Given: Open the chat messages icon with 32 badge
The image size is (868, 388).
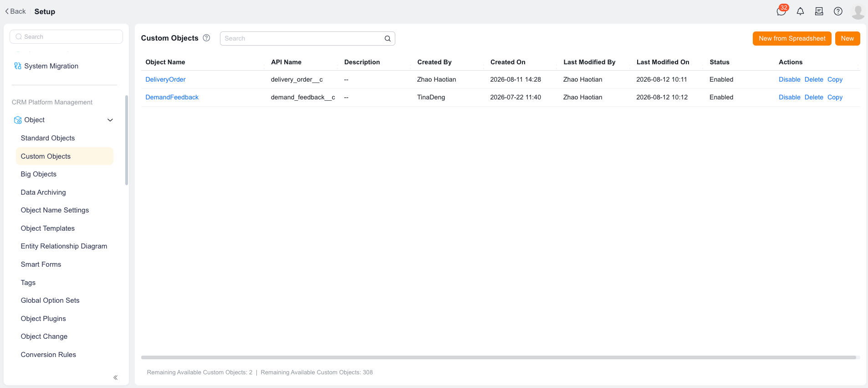Looking at the screenshot, I should [x=781, y=11].
